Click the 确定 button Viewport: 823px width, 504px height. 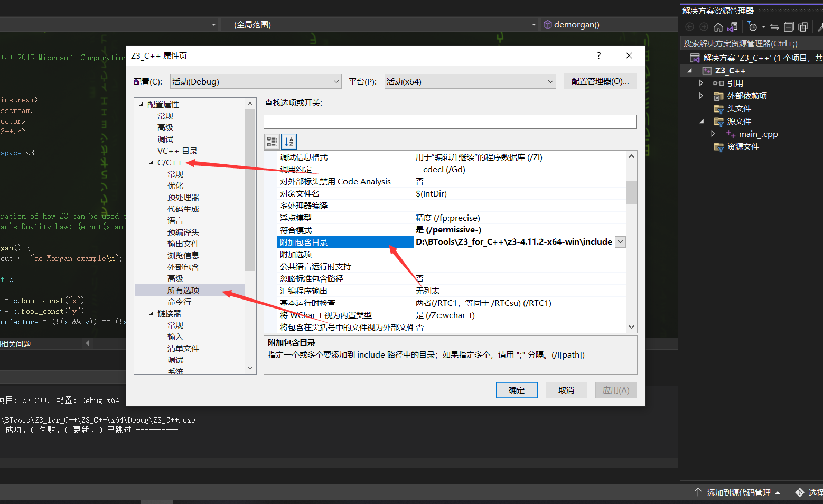tap(516, 390)
